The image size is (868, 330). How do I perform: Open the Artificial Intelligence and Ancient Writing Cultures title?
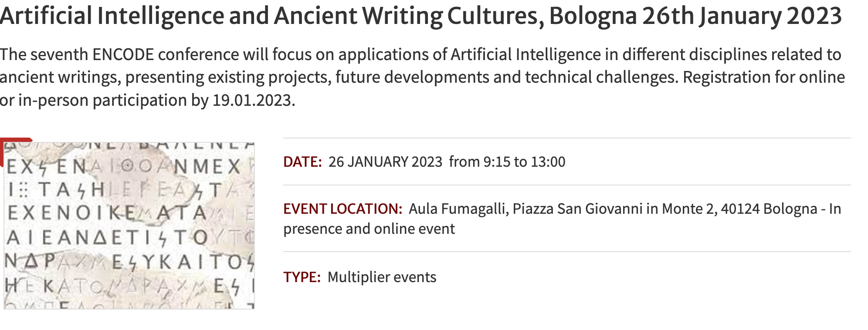click(x=421, y=16)
